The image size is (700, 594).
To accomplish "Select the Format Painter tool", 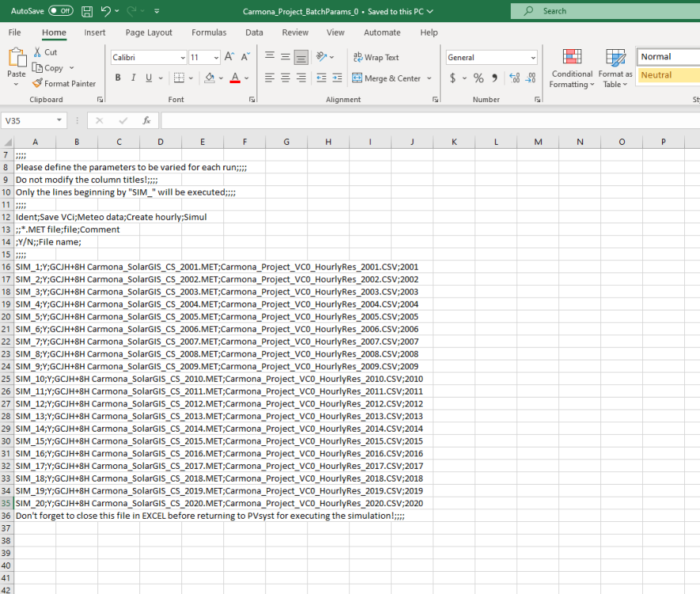I will [64, 83].
